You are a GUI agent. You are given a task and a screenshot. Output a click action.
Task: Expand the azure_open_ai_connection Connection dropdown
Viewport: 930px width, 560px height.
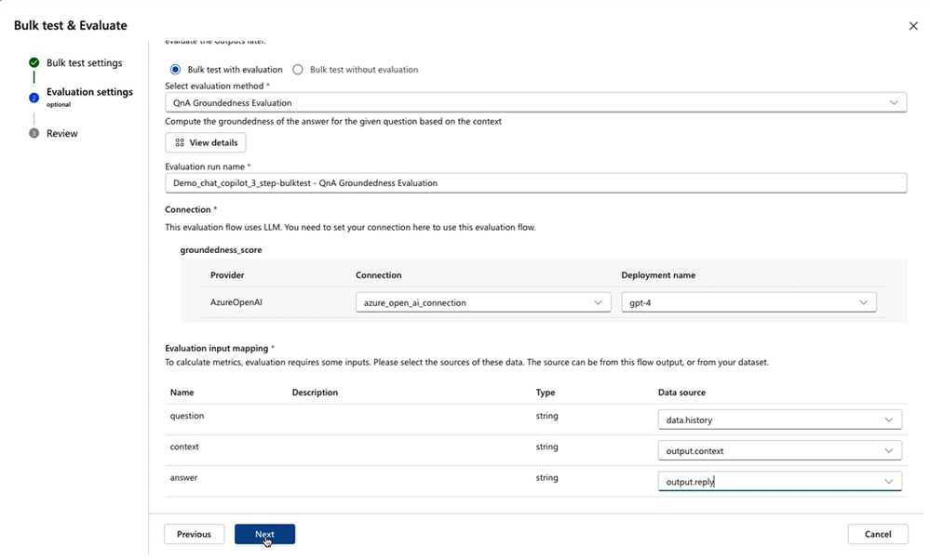click(483, 302)
